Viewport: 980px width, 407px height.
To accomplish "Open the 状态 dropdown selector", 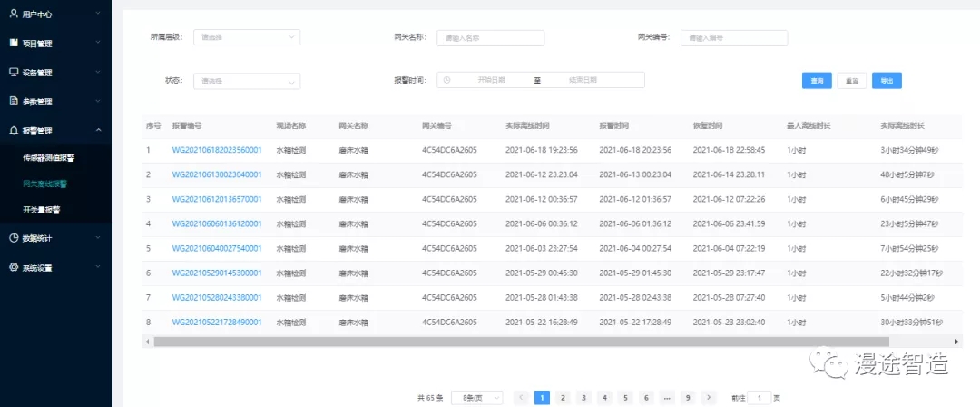I will click(248, 81).
